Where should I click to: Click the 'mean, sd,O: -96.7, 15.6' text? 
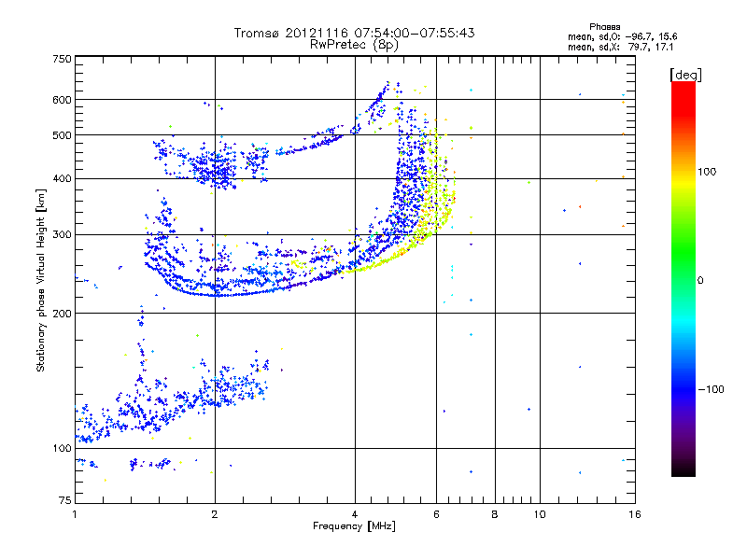tap(622, 36)
